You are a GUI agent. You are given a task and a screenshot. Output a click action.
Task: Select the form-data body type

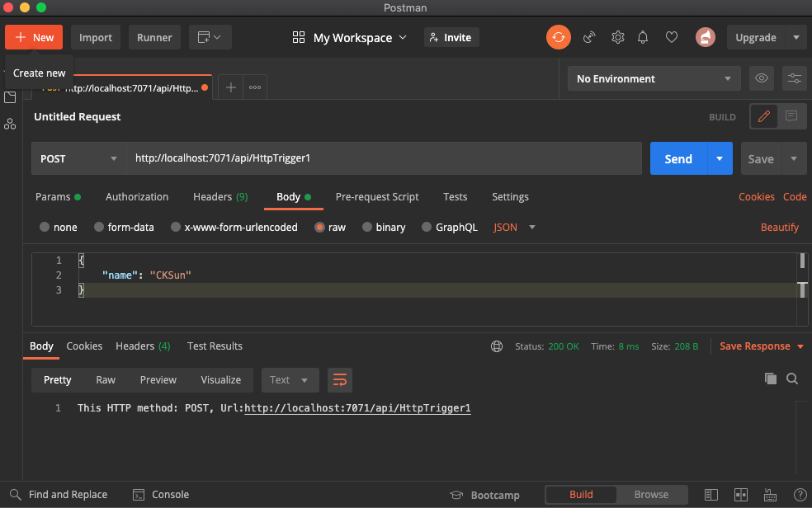124,227
